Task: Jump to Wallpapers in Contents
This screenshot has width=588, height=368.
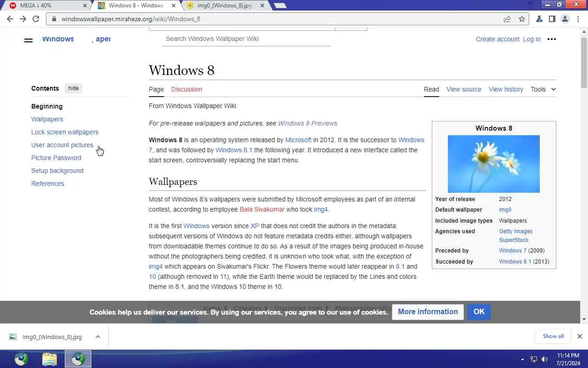Action: pyautogui.click(x=47, y=119)
